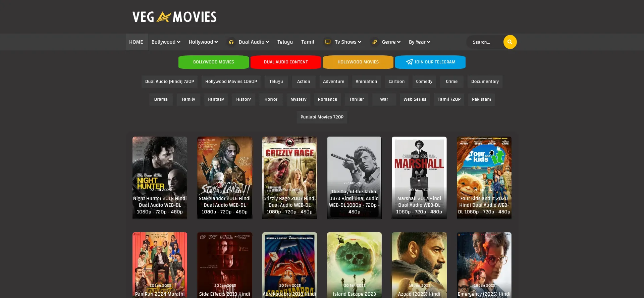Open the By Year dropdown
Image resolution: width=644 pixels, height=298 pixels.
419,42
